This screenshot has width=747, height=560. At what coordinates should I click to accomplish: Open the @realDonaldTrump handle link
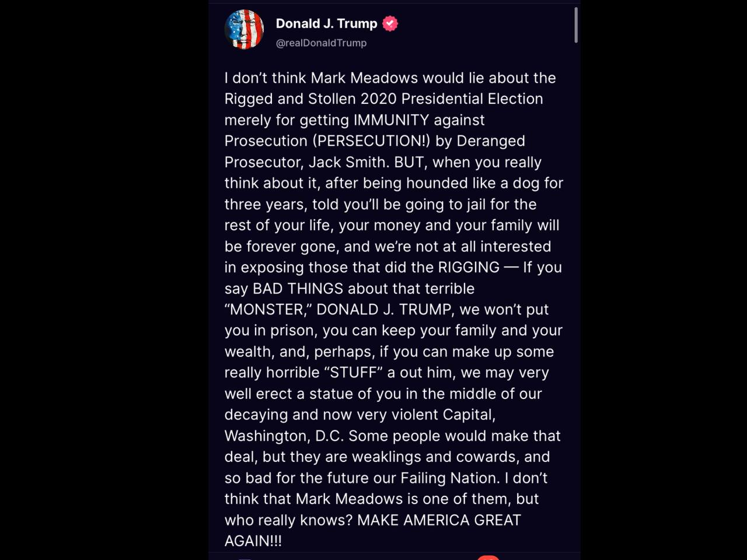321,43
